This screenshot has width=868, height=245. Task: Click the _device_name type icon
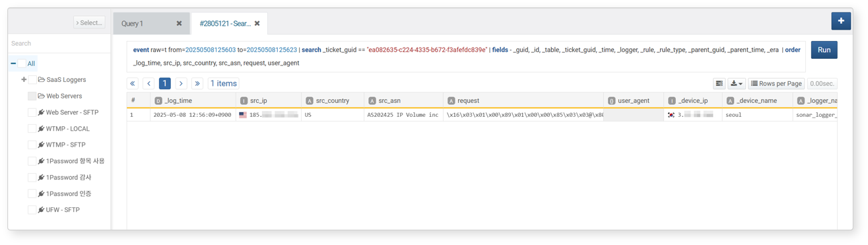(730, 101)
